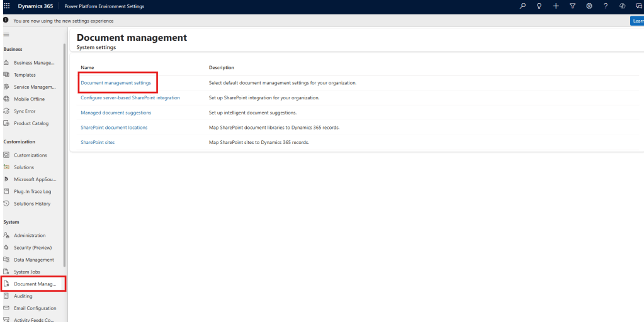644x322 pixels.
Task: Open the advanced find filter icon
Action: (572, 6)
